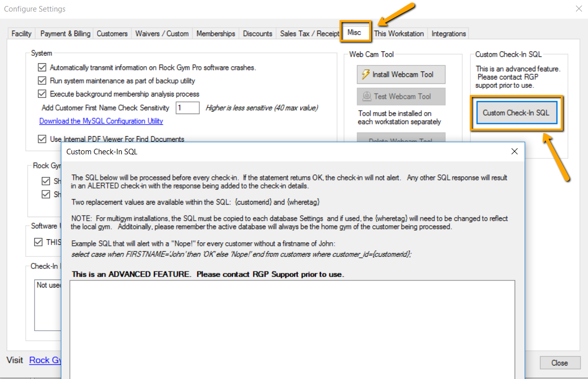Close the Custom Check-In SQL dialog

coord(514,151)
